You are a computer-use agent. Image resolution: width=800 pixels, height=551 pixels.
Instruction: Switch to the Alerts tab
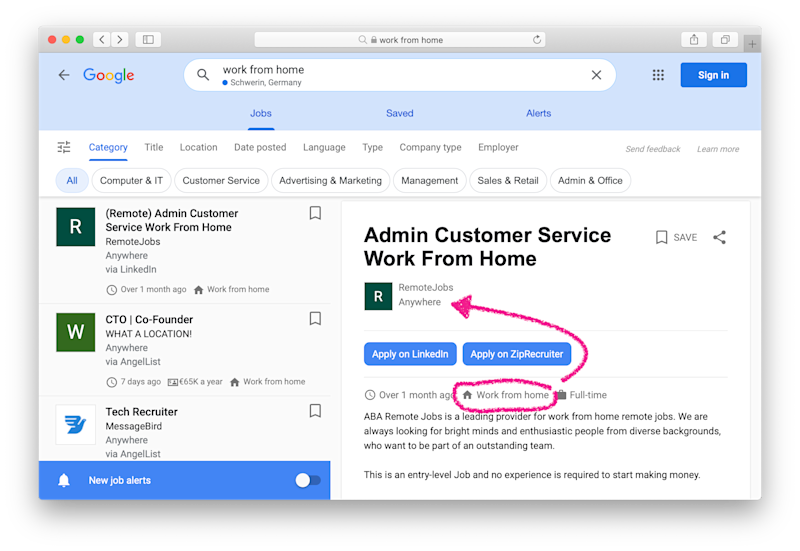538,113
